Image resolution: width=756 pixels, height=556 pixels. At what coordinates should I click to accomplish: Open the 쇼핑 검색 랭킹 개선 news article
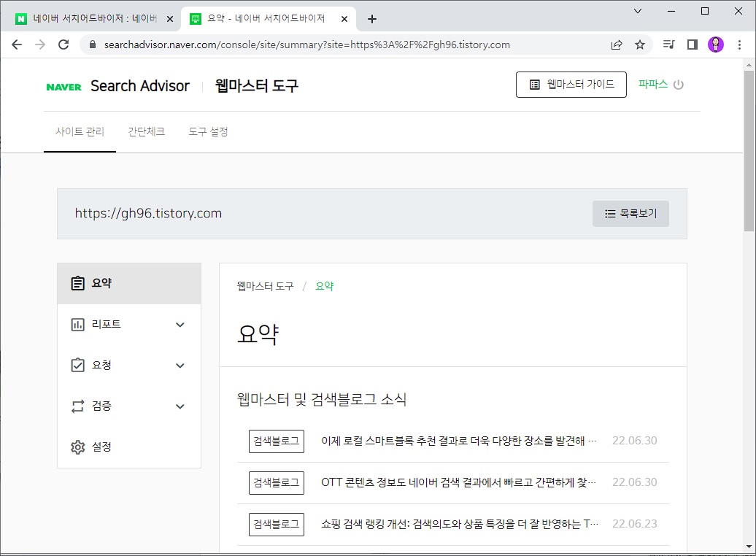click(x=460, y=524)
